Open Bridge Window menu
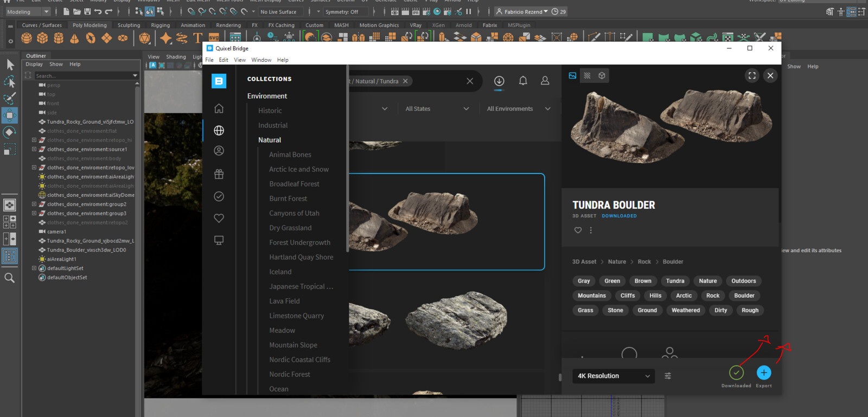The height and width of the screenshot is (417, 868). (261, 60)
